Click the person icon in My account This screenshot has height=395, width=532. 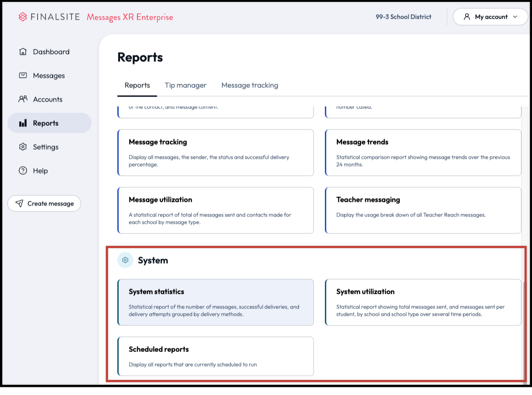coord(467,16)
